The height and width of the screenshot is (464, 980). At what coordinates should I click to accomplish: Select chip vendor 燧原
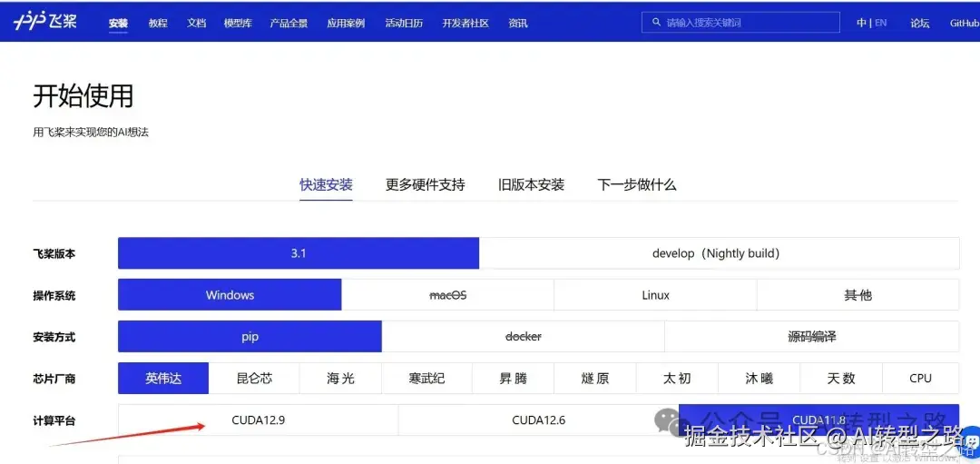(595, 379)
